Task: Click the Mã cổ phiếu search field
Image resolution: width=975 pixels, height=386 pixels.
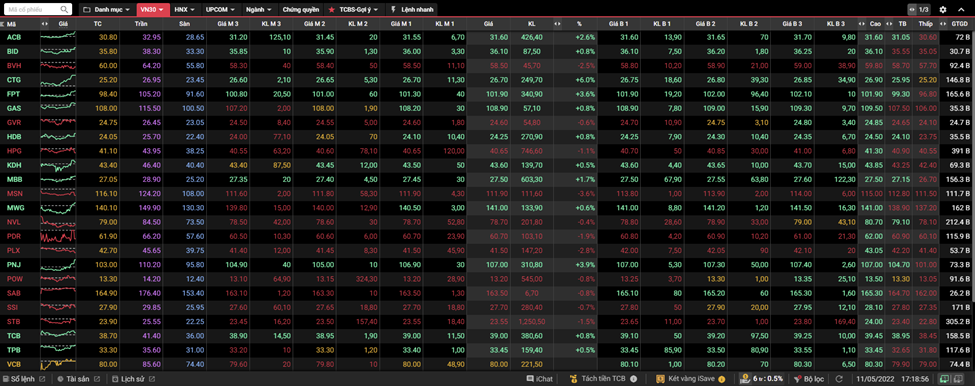Action: [x=39, y=10]
